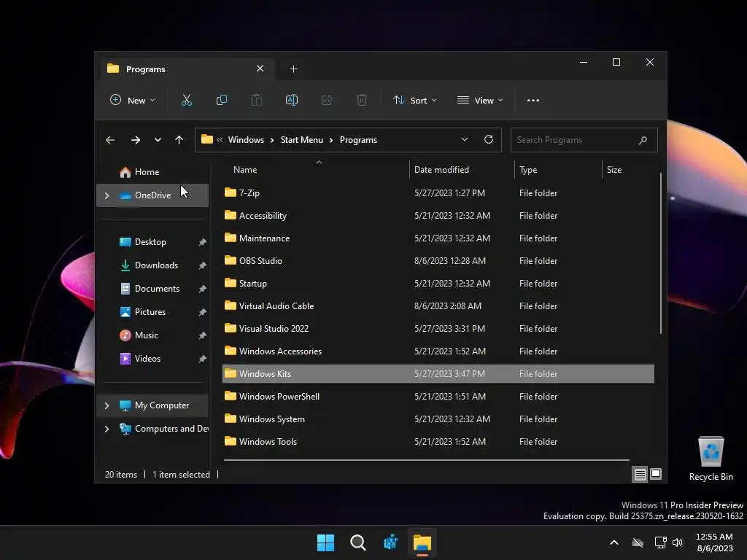Click the Copy icon in toolbar
Viewport: 747px width, 560px height.
222,101
